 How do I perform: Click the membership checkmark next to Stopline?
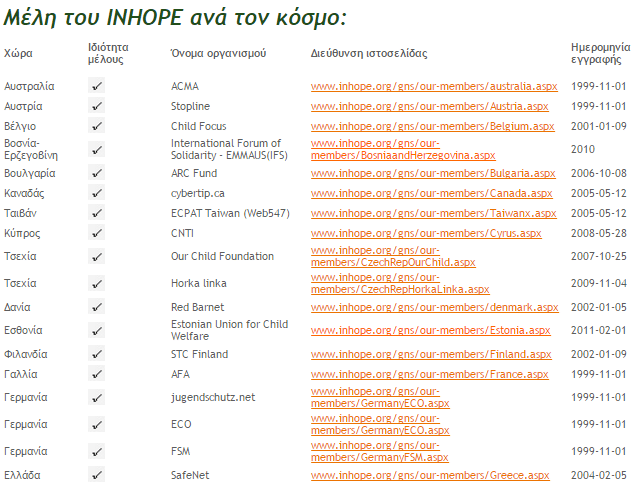(x=96, y=106)
